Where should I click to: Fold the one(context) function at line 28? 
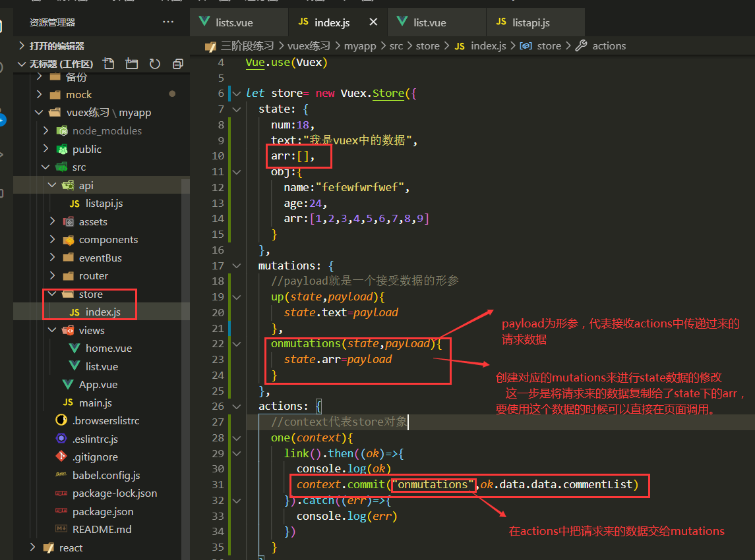(237, 438)
